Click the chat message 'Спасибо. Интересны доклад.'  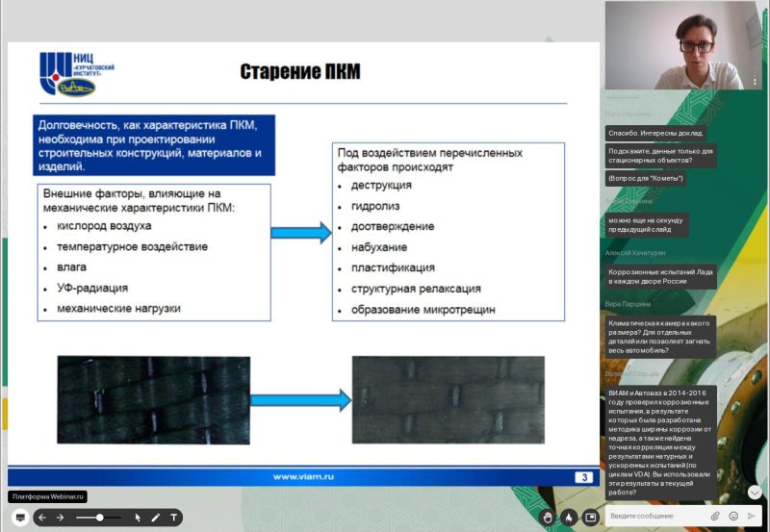click(655, 133)
